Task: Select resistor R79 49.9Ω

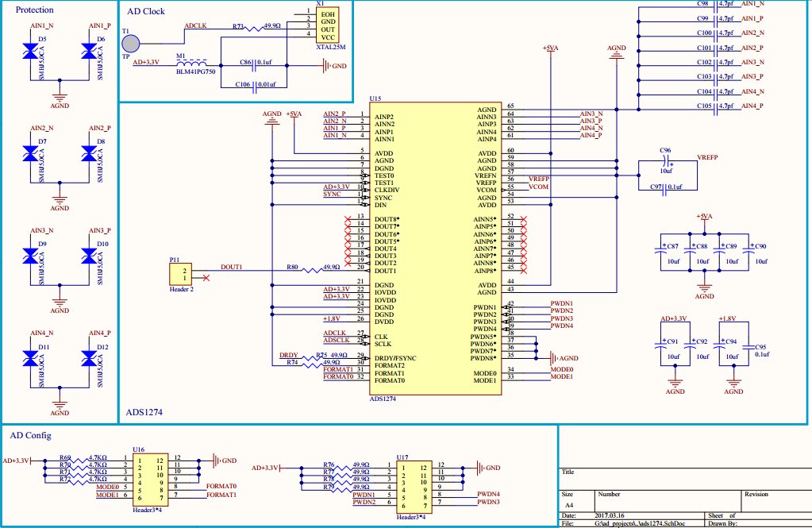Action: 344,490
